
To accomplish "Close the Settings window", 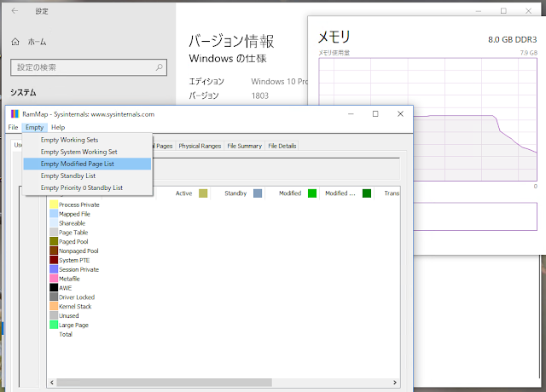I will tap(529, 11).
